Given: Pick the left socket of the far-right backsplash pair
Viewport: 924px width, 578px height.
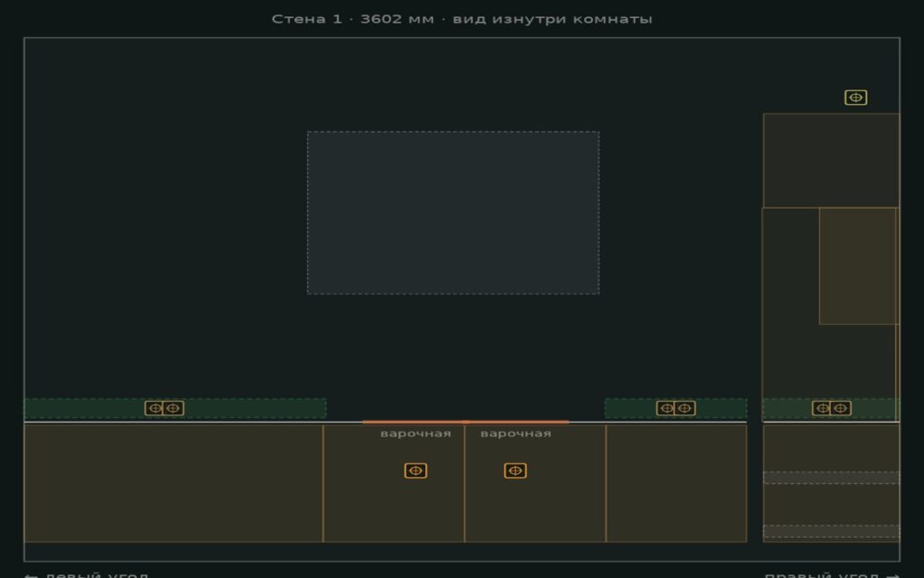Looking at the screenshot, I should pos(822,408).
